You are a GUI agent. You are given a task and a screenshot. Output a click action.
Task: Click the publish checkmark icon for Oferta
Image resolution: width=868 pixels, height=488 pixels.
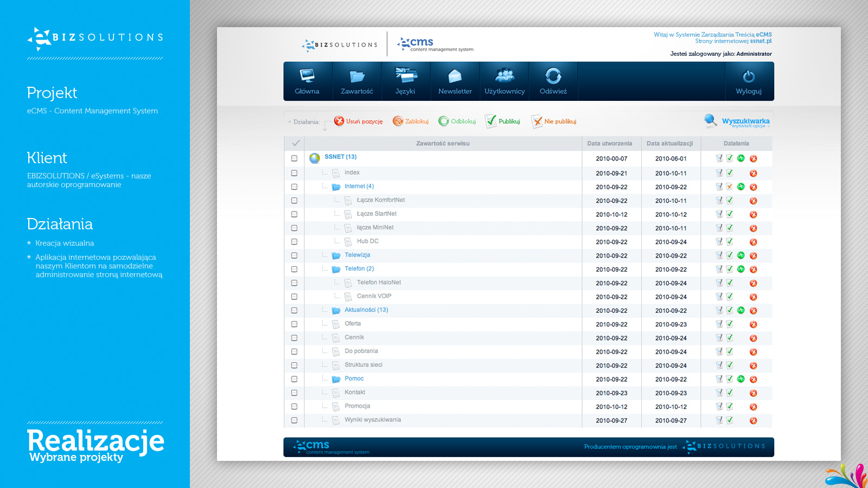pos(730,324)
